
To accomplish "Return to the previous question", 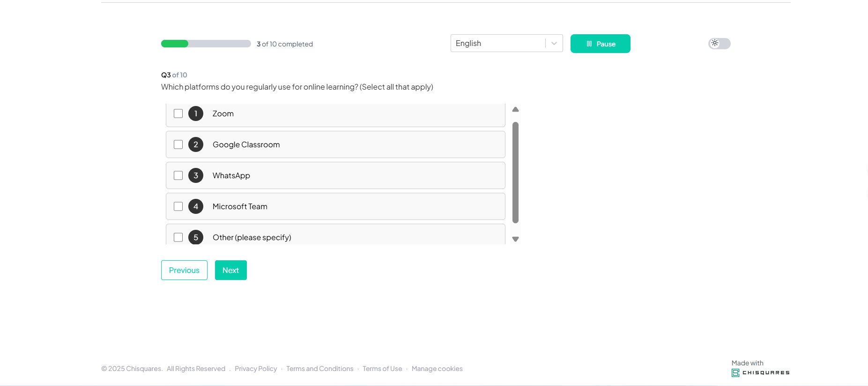I will click(x=184, y=270).
